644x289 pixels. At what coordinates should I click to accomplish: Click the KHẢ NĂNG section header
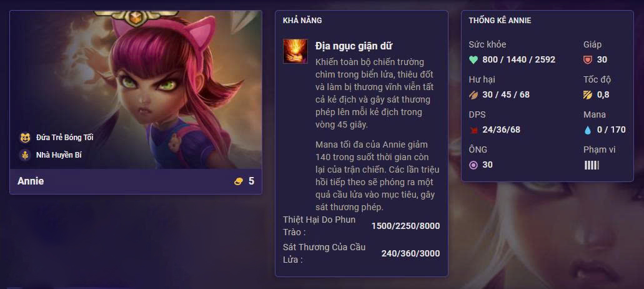click(x=302, y=20)
